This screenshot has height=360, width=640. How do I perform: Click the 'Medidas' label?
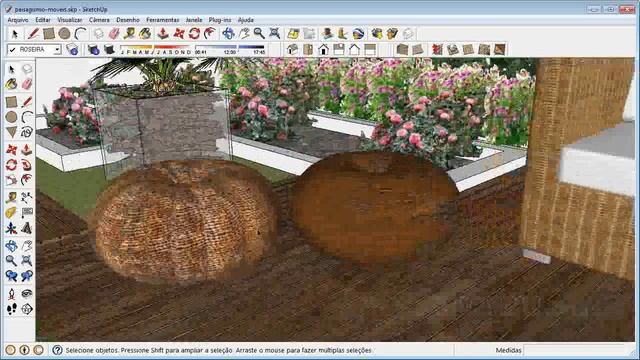(508, 350)
